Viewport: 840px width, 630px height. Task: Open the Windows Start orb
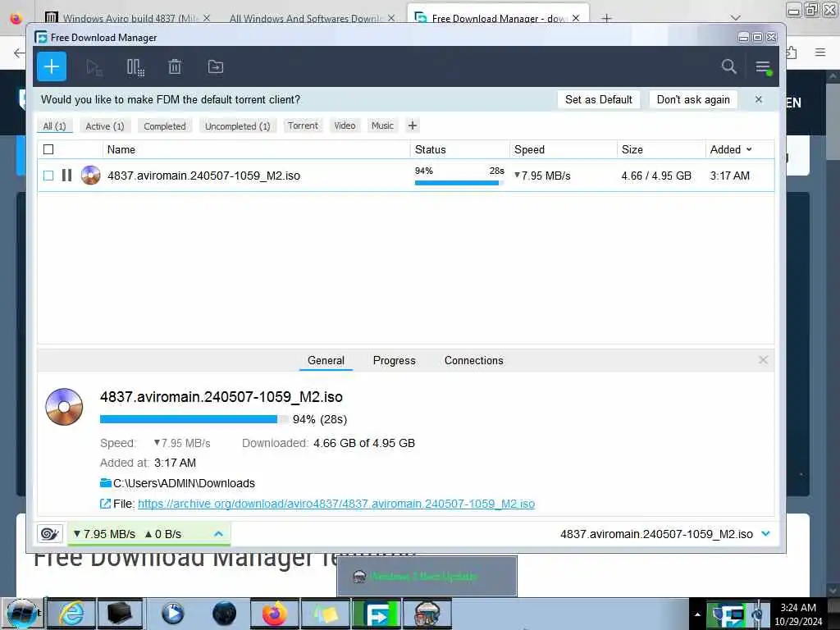[x=22, y=614]
